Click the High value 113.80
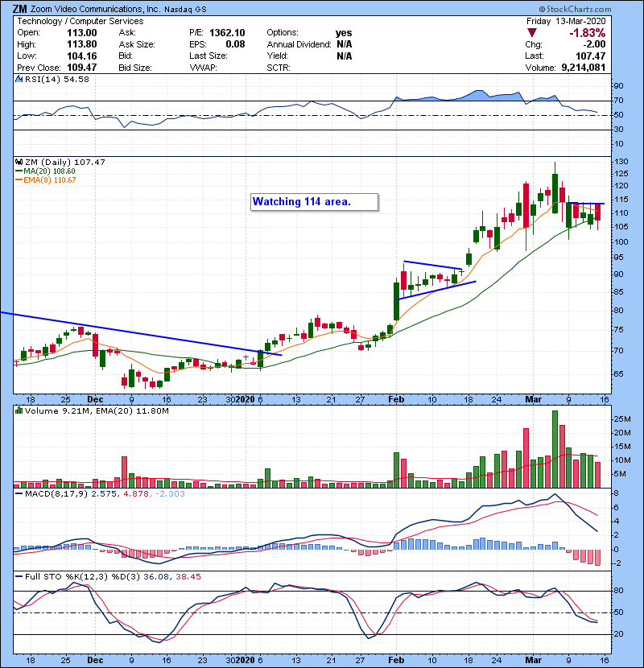Viewport: 644px width, 668px height. (x=82, y=44)
